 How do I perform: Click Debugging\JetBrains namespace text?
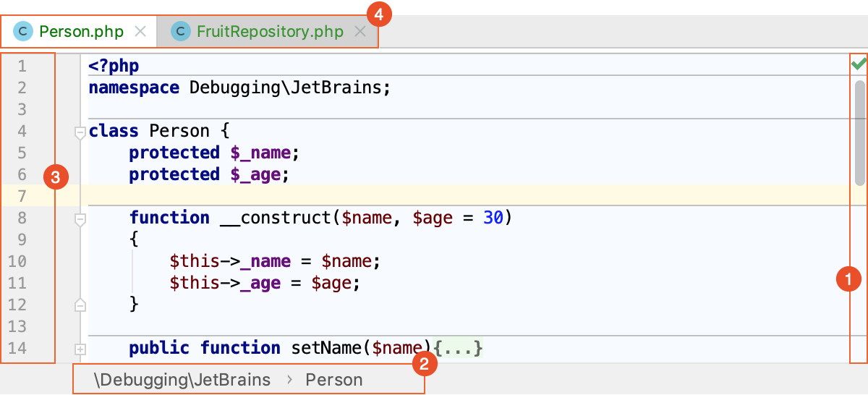tap(285, 88)
